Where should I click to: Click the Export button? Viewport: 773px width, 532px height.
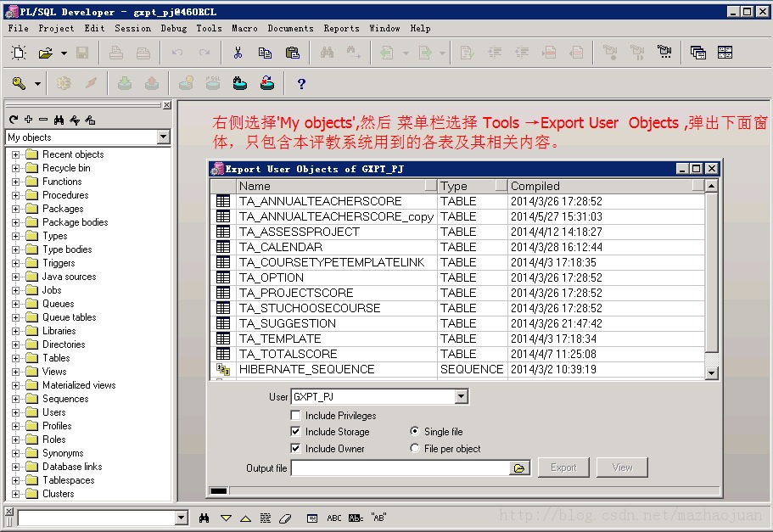563,467
